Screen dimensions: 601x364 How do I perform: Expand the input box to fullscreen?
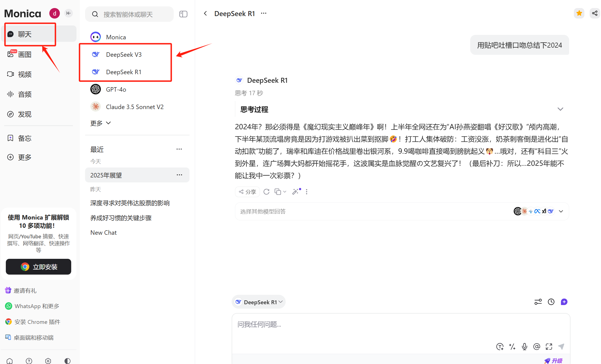(x=549, y=346)
